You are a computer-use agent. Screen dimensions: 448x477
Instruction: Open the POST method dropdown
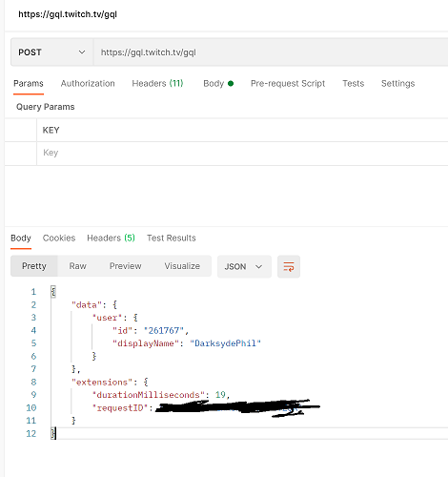tap(51, 52)
